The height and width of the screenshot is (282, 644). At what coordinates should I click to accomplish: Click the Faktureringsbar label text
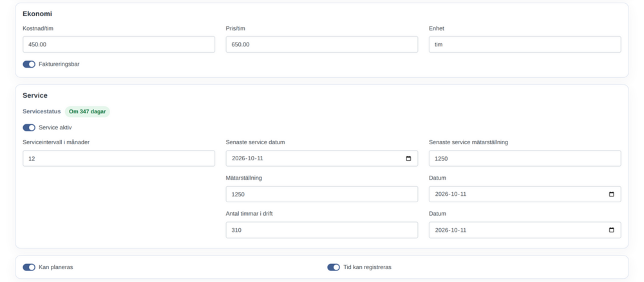click(x=59, y=64)
